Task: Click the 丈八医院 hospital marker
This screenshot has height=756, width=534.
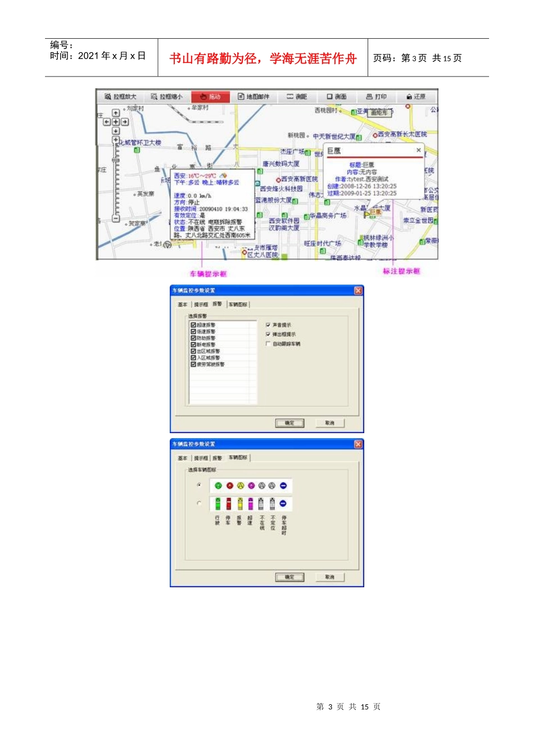Action: point(245,252)
